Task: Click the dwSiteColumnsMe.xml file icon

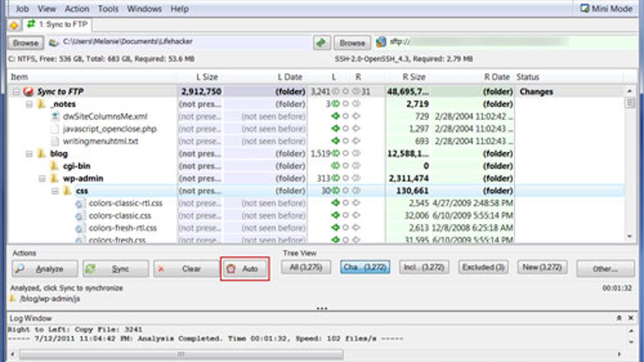Action: coord(54,116)
